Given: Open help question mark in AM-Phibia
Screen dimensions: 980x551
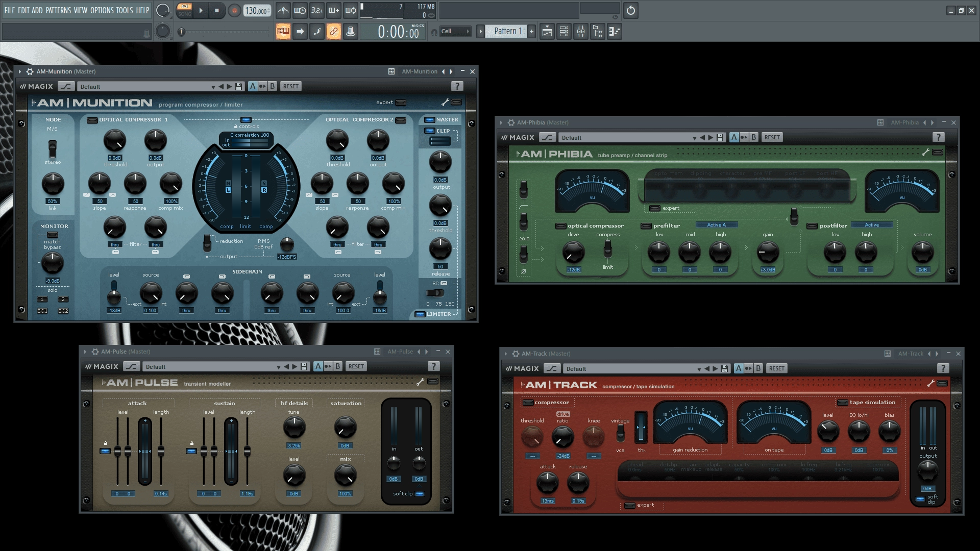Looking at the screenshot, I should [938, 137].
